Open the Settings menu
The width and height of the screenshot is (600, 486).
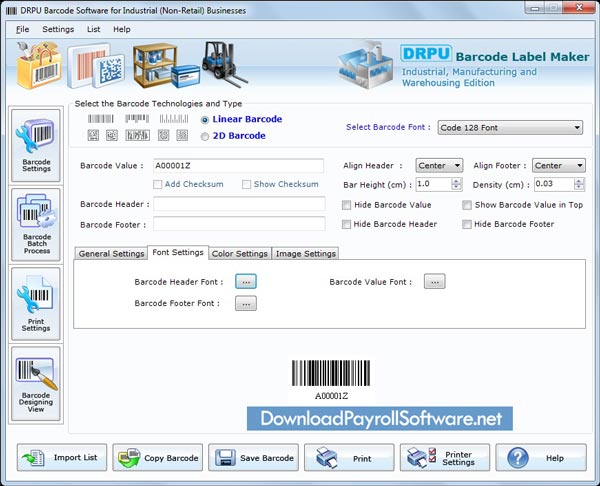(x=58, y=29)
